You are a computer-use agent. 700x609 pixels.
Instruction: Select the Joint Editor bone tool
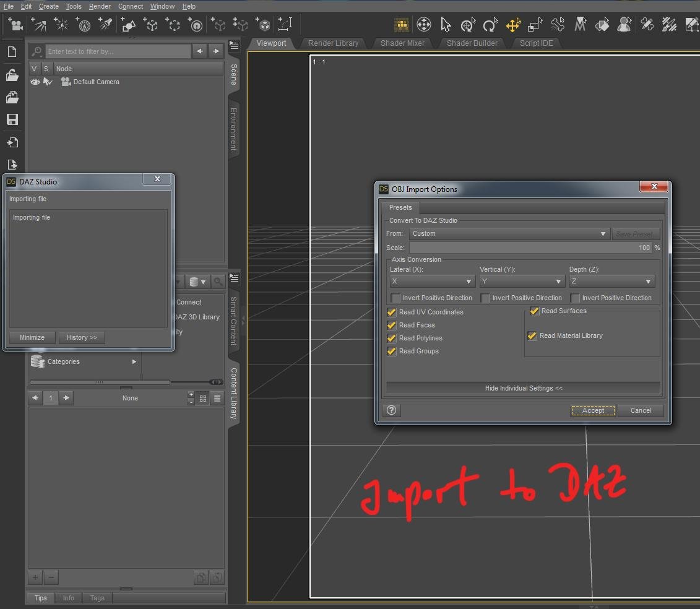pyautogui.click(x=557, y=25)
